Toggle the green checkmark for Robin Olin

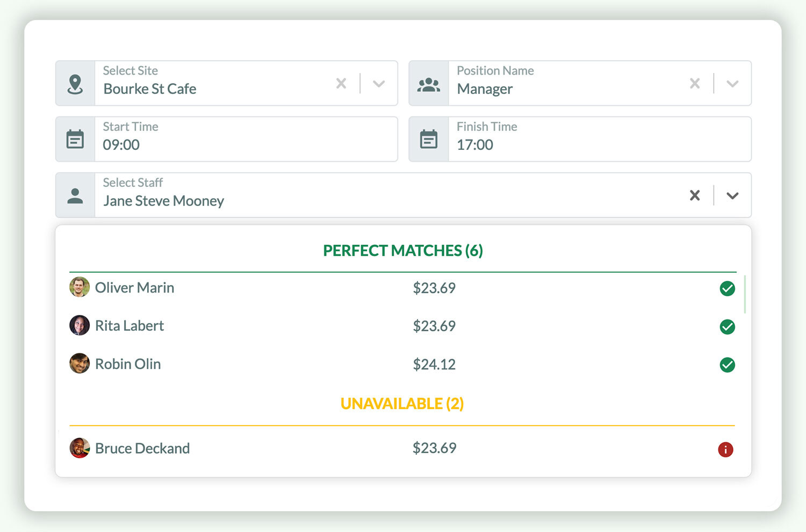pyautogui.click(x=727, y=365)
